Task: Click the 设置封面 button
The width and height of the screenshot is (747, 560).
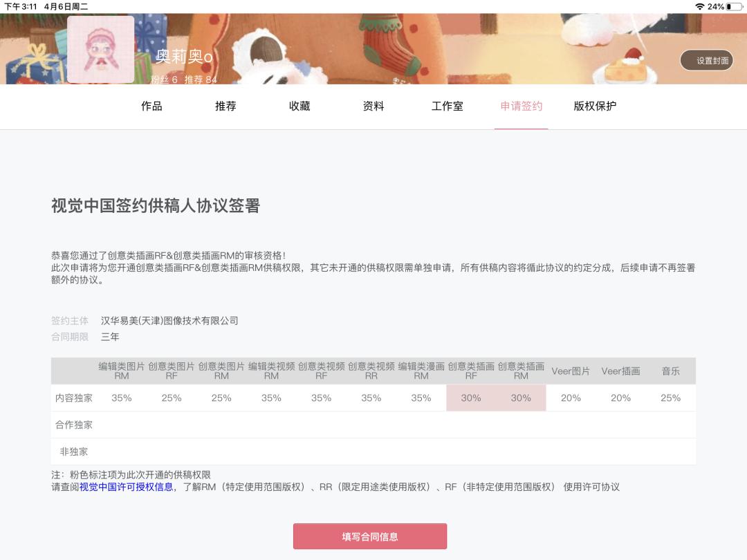Action: click(x=707, y=60)
